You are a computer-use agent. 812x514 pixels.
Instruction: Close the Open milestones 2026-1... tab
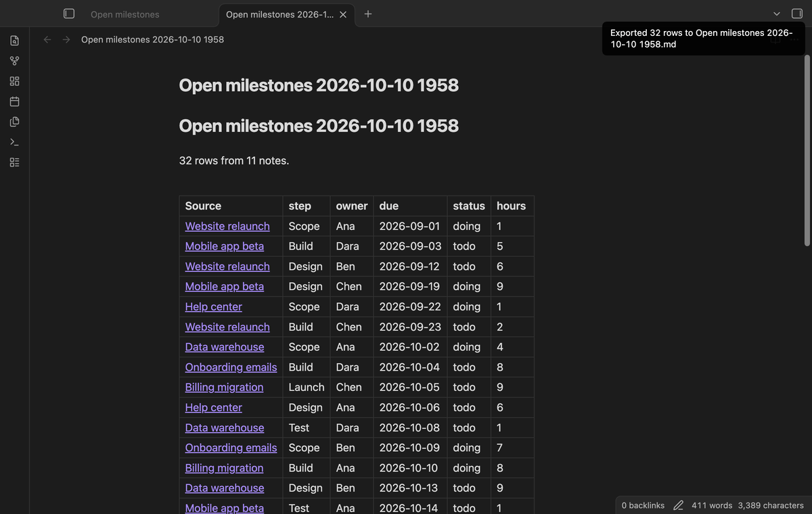click(343, 14)
